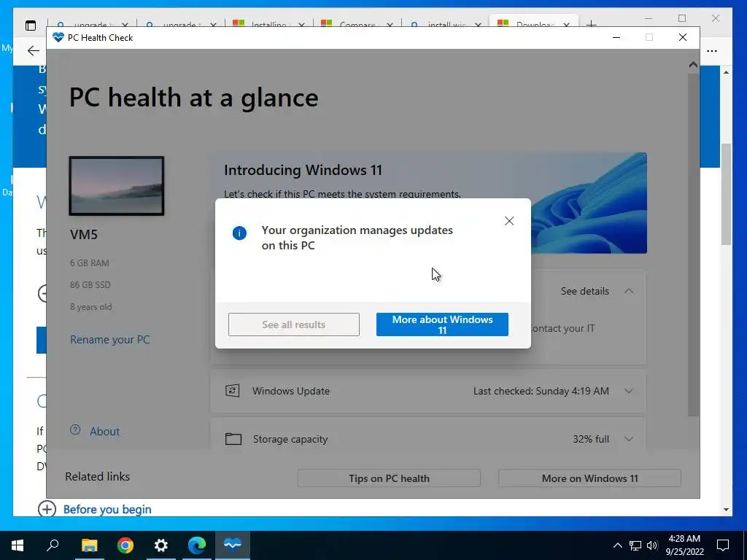Open the notification center icon

click(723, 545)
